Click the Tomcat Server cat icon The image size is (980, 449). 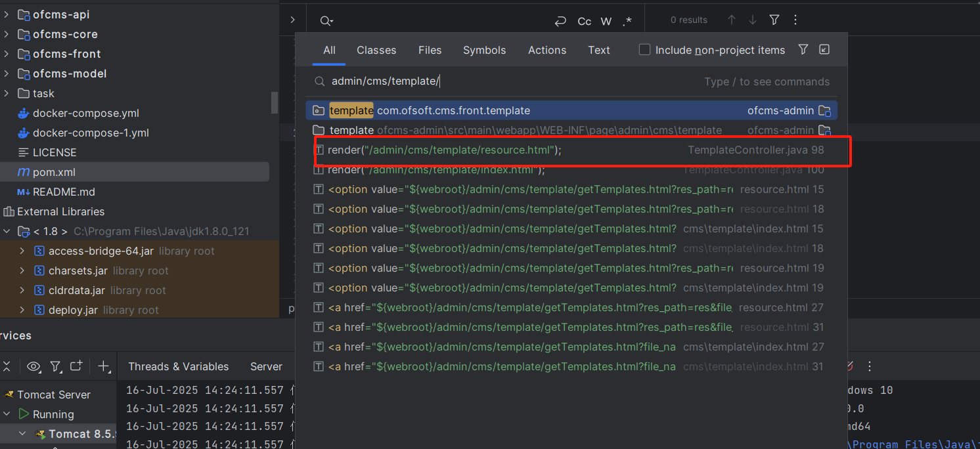pos(9,395)
